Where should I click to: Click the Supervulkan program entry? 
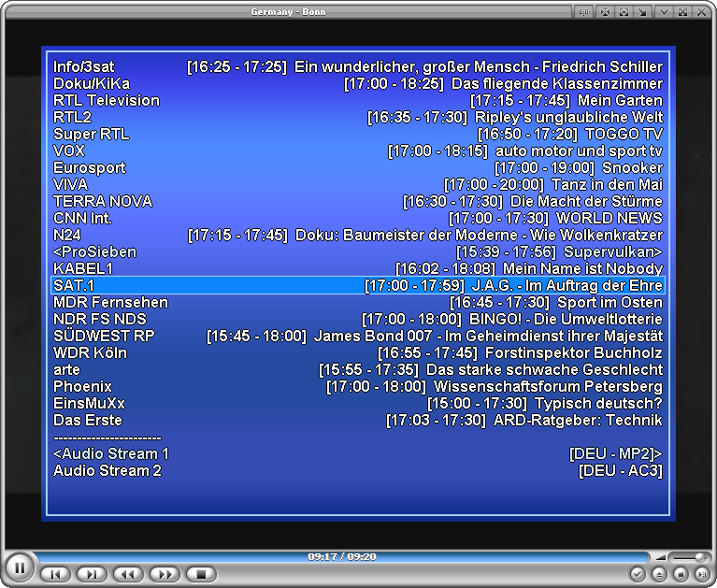pyautogui.click(x=612, y=252)
